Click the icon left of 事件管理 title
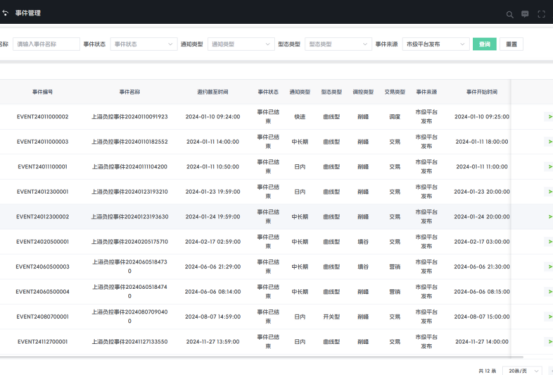The image size is (554, 375). [x=5, y=13]
